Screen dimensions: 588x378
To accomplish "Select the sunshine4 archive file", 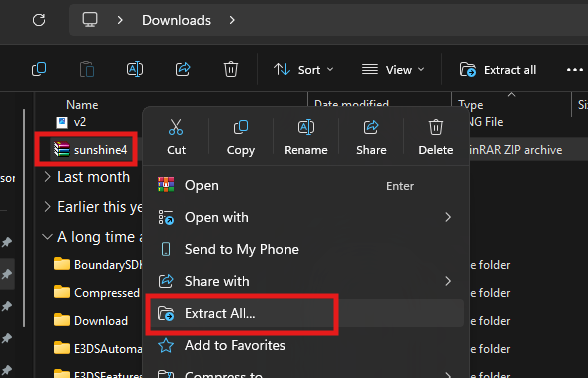I will pos(90,150).
